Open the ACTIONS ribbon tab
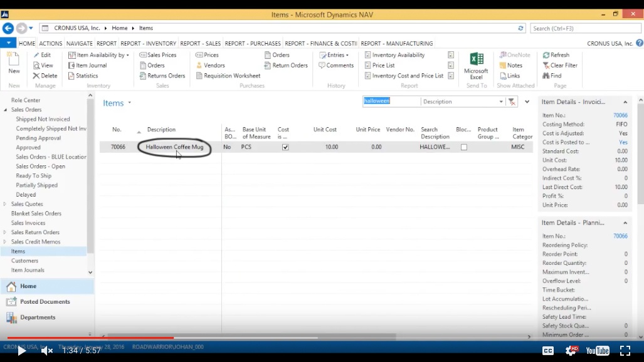This screenshot has height=362, width=644. click(51, 43)
